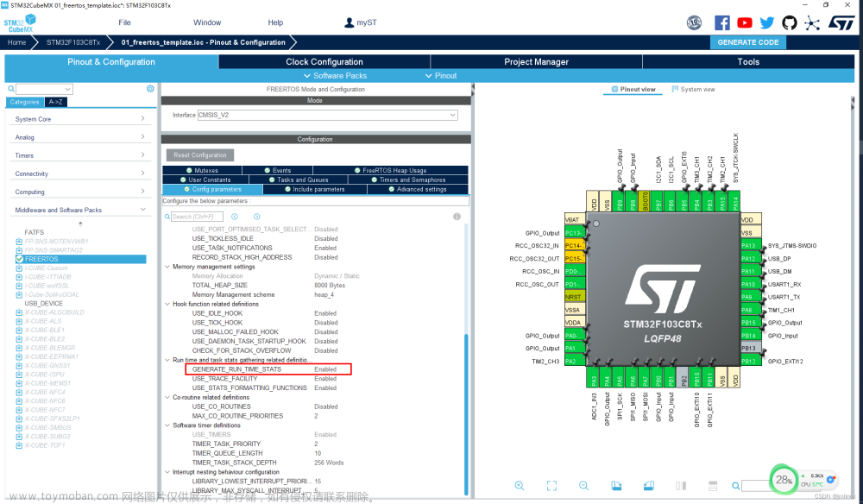Open the Tasks and Queues tab
Image resolution: width=863 pixels, height=504 pixels.
point(299,180)
